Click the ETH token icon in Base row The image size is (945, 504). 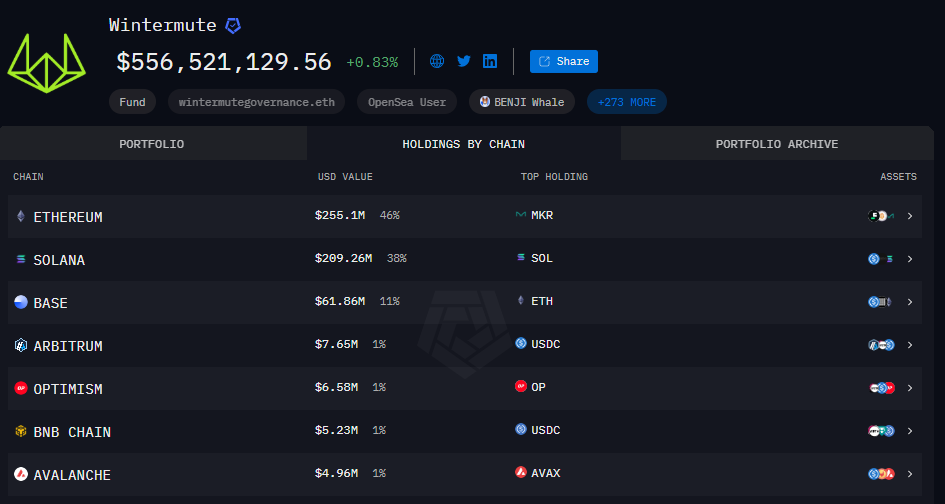pyautogui.click(x=521, y=300)
